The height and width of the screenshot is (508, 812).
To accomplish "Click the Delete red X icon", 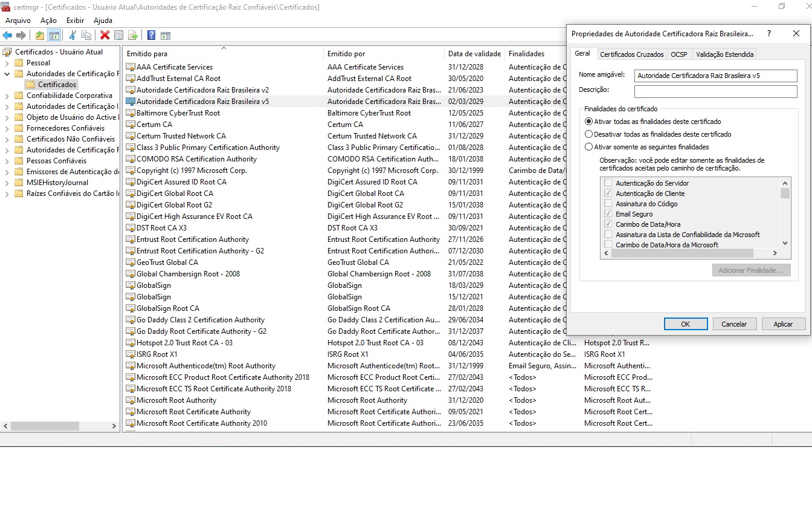I will [x=104, y=34].
